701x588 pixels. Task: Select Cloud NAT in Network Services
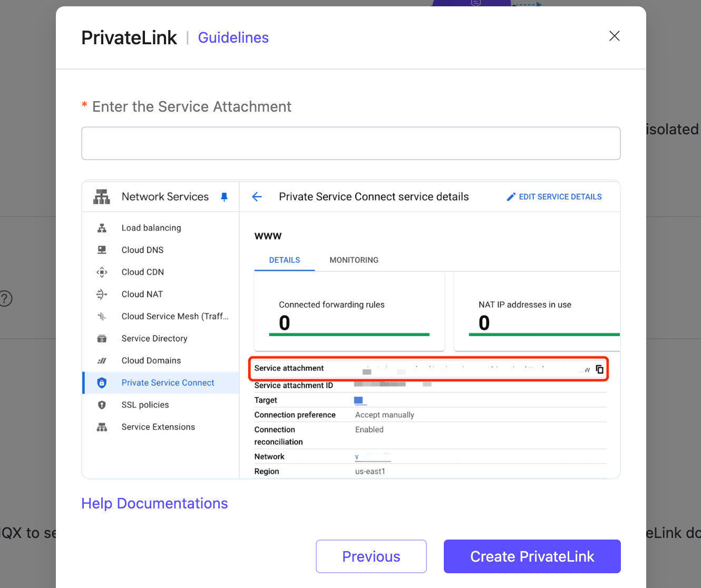point(142,294)
